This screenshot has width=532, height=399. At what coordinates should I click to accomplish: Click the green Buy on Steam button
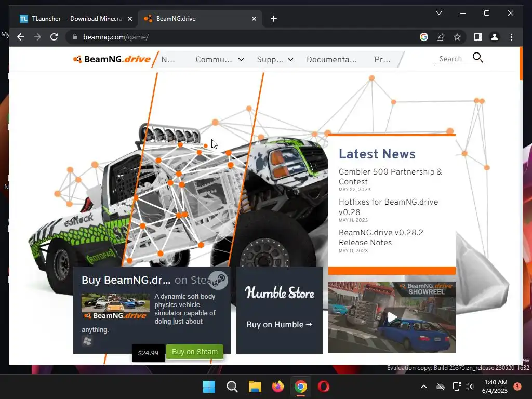(x=194, y=352)
